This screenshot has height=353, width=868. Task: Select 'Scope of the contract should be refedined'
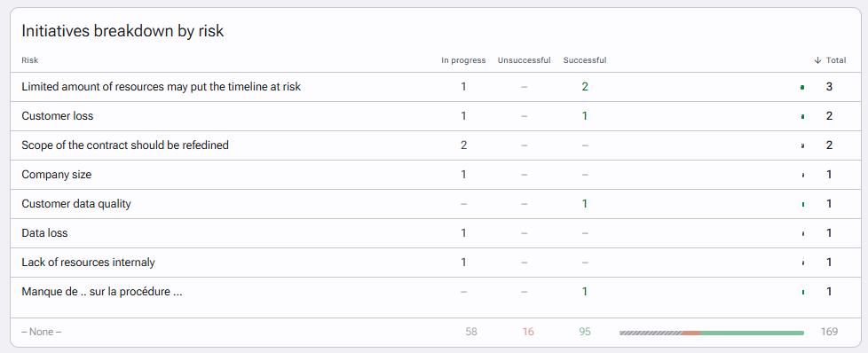[125, 145]
